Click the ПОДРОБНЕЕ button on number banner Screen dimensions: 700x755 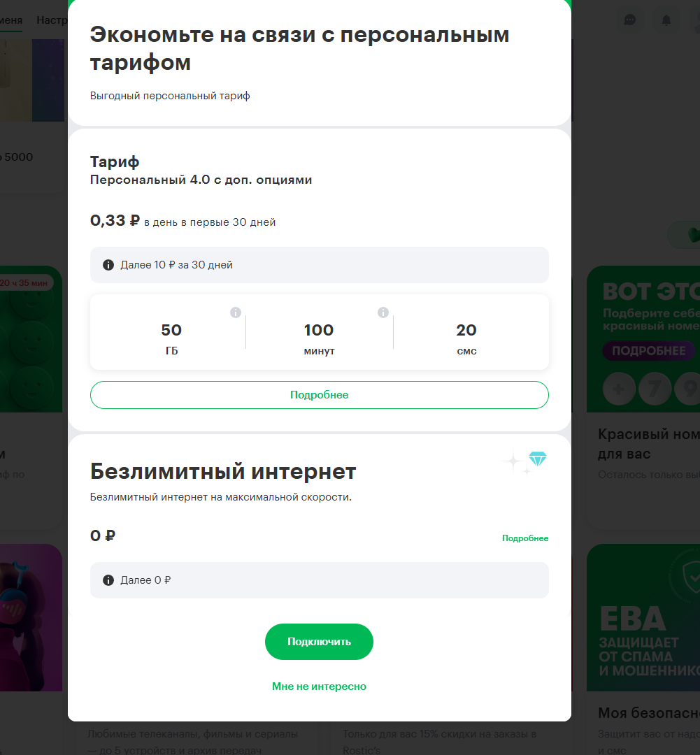[x=648, y=351]
